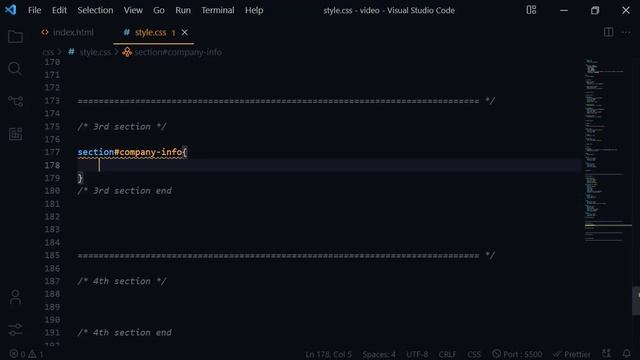The image size is (640, 360).
Task: Click line number 178 in the gutter
Action: point(52,165)
